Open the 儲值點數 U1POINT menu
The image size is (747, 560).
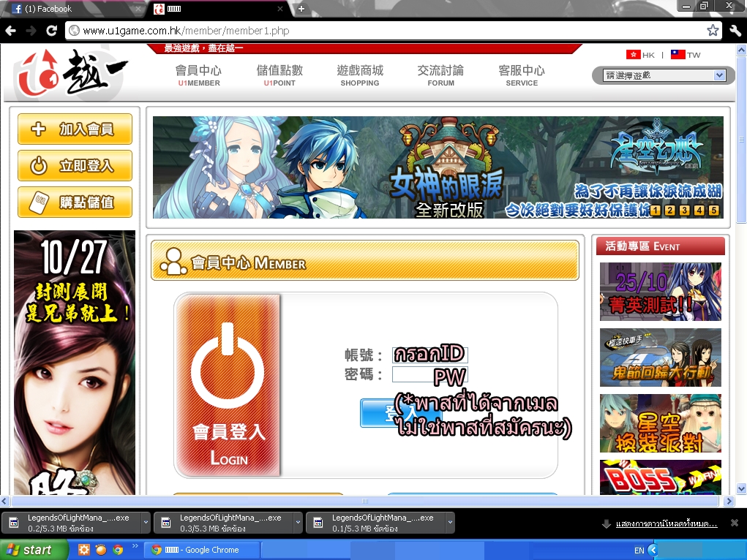click(x=279, y=76)
